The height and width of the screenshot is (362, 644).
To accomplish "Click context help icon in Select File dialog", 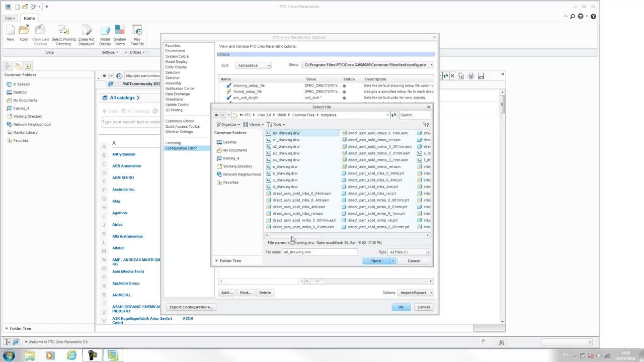I will 426,124.
